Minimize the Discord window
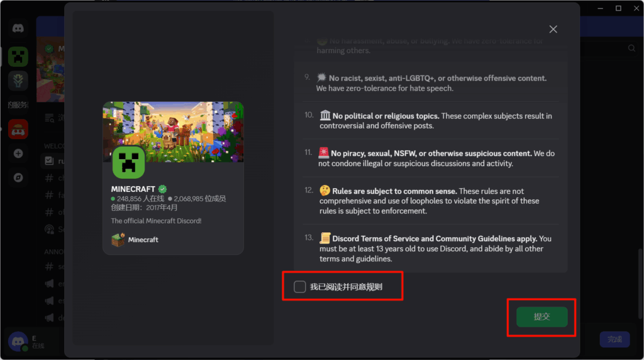Viewport: 644px width, 360px height. (x=600, y=8)
